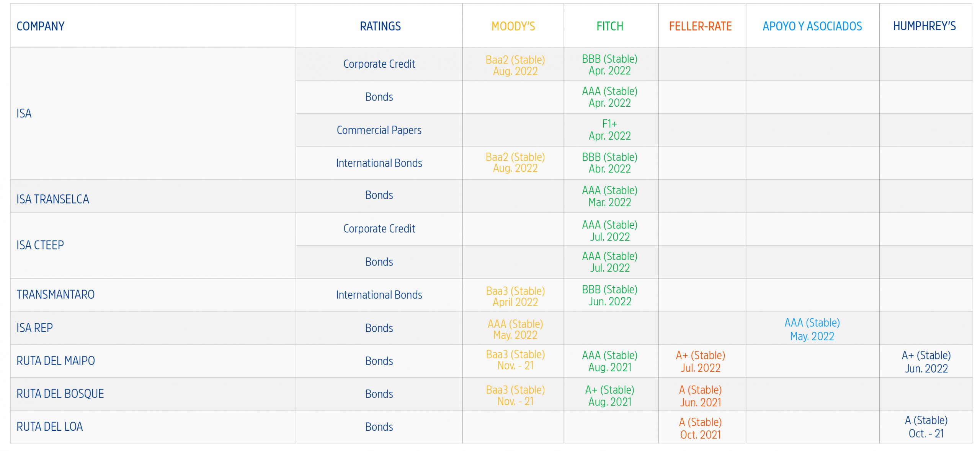Screen dimensions: 980x451
Task: Click ISA Commercial Papers rating type
Action: click(x=379, y=130)
